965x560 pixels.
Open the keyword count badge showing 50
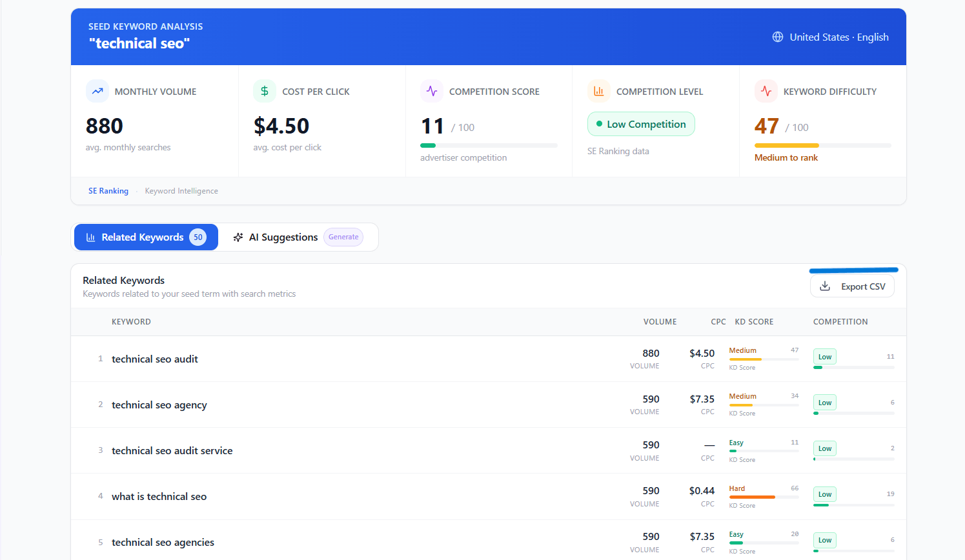click(198, 237)
